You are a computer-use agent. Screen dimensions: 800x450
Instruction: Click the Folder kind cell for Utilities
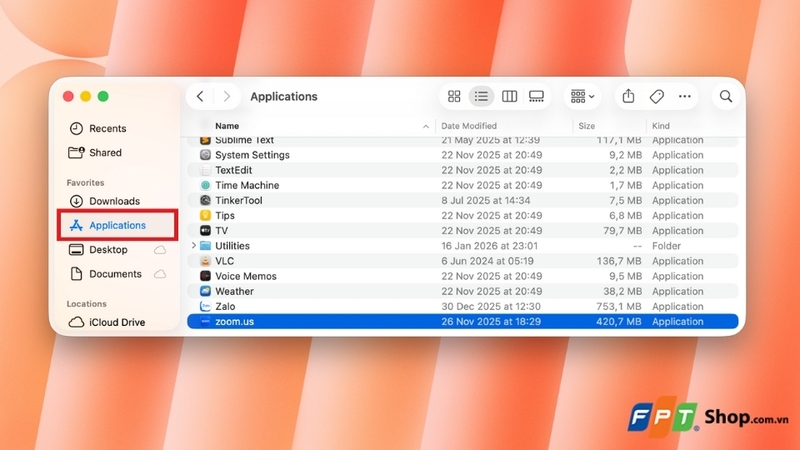point(666,246)
